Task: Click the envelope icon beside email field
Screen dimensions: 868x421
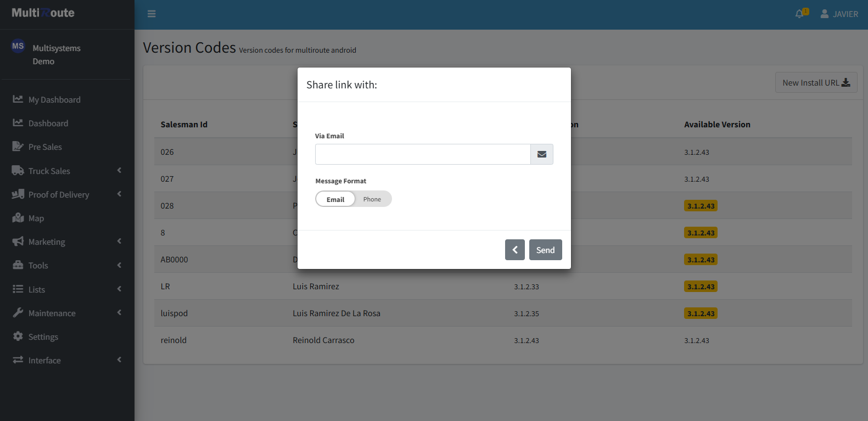Action: click(x=541, y=154)
